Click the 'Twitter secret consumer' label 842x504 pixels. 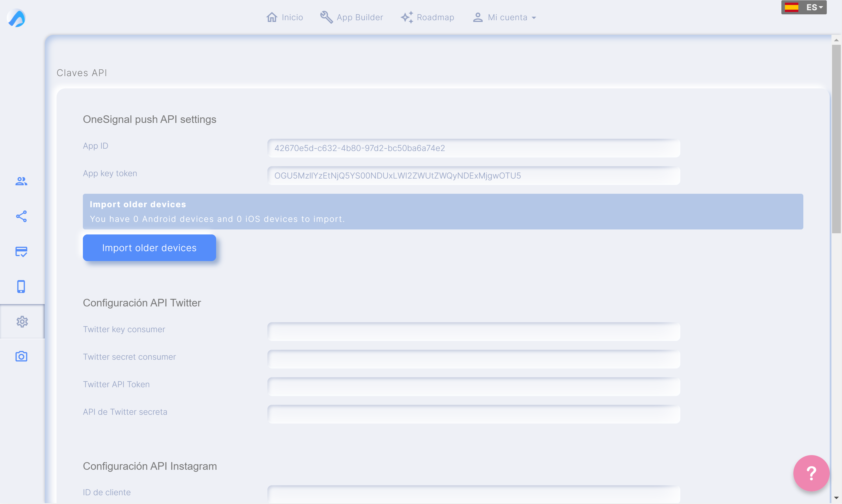129,356
